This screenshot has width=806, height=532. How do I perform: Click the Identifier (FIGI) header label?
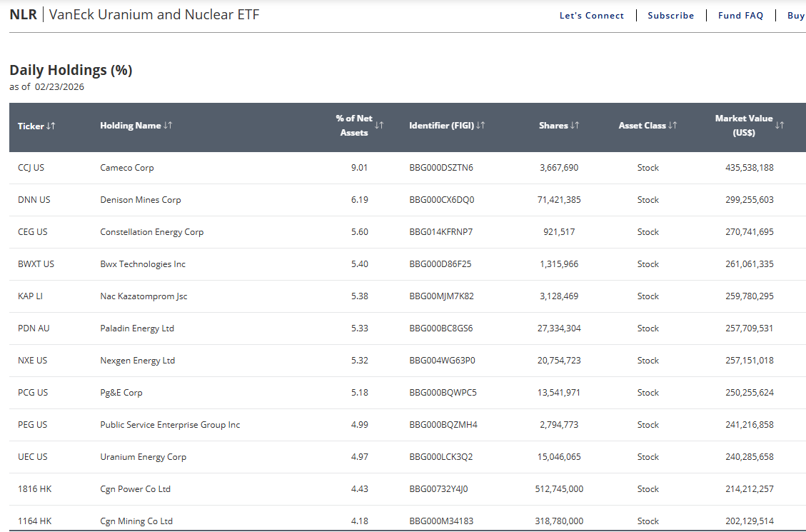pos(442,126)
